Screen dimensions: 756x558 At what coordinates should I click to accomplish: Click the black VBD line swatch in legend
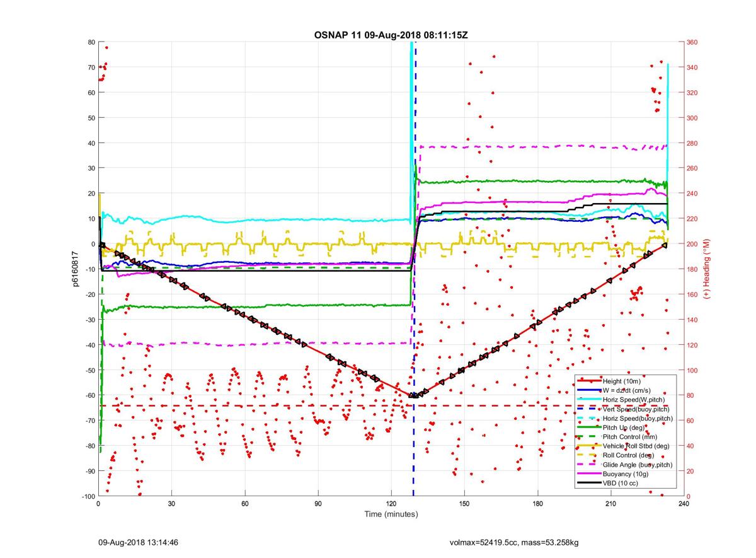click(x=589, y=484)
